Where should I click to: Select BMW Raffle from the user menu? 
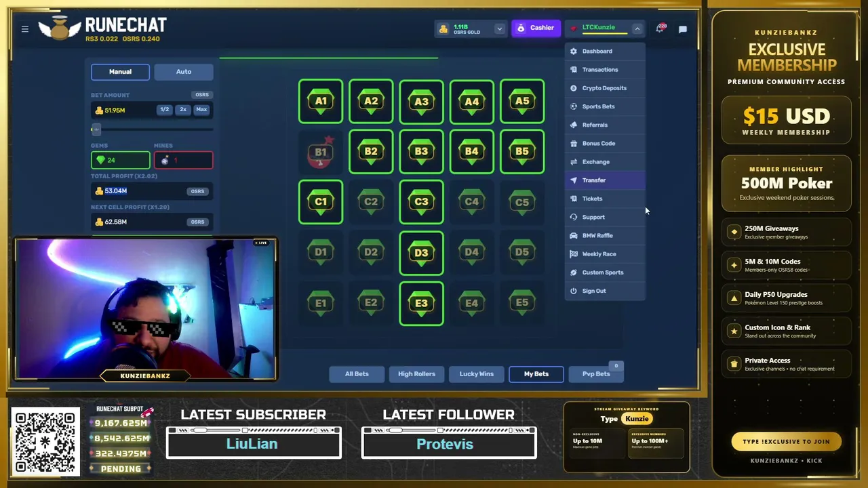[x=605, y=235]
